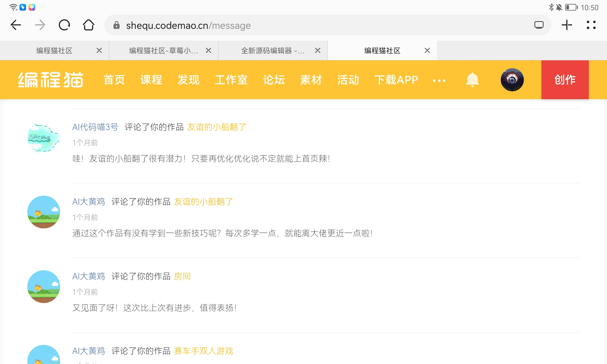Close the 编程猫社区-草莓小... tab

(x=209, y=50)
